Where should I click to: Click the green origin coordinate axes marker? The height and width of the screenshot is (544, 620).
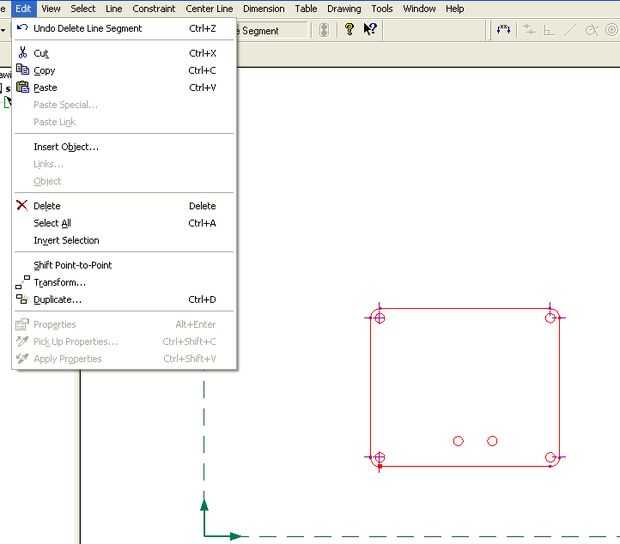(220, 519)
